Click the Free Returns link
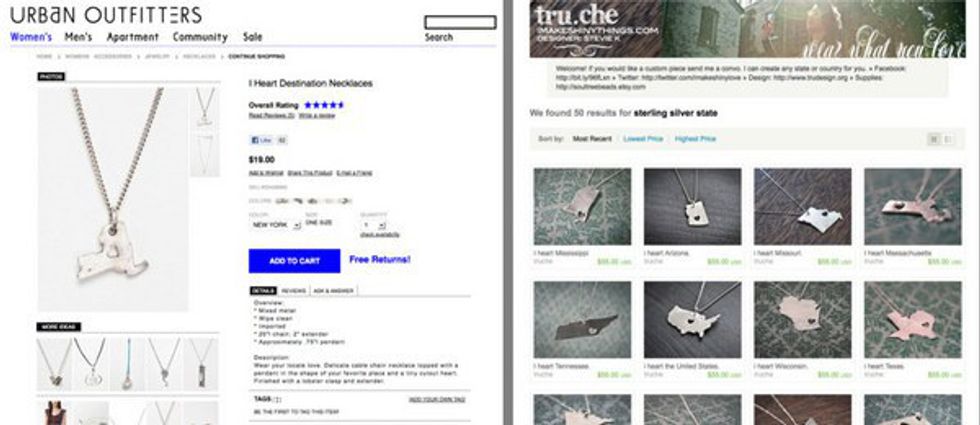 coord(379,259)
